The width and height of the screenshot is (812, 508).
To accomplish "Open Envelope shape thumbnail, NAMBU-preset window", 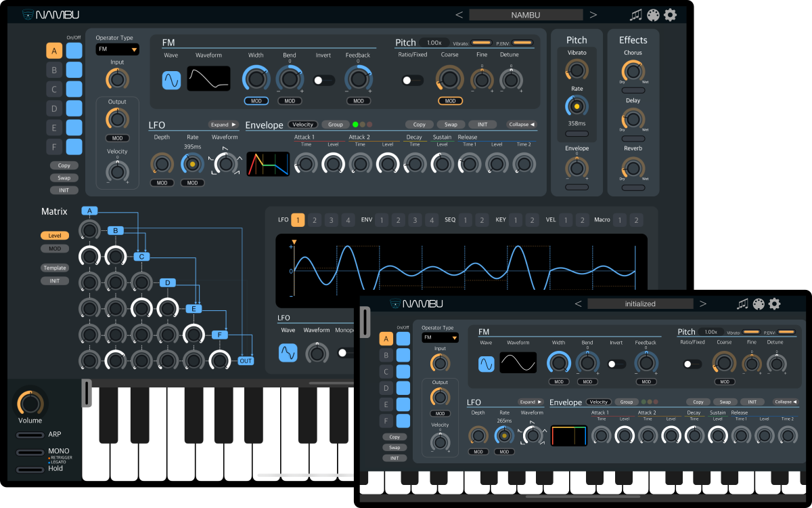I will coord(268,163).
